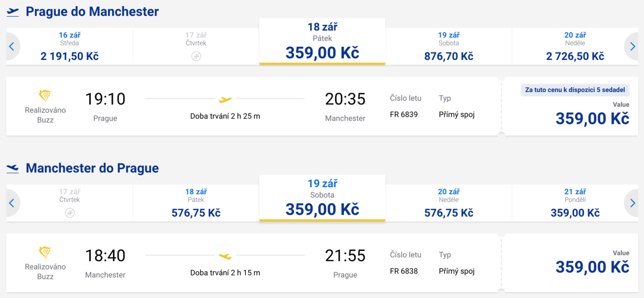Click the departing plane icon beside Prague do Manchester
Image resolution: width=644 pixels, height=298 pixels.
pos(13,11)
